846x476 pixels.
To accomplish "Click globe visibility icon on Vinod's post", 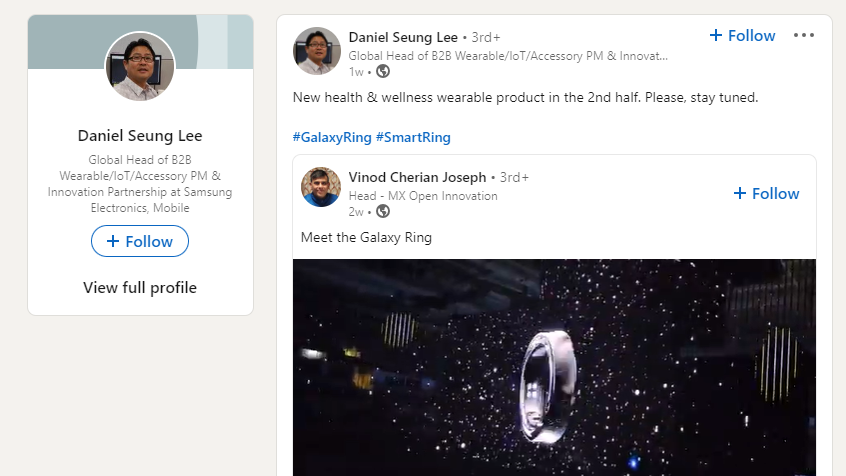I will click(x=383, y=211).
